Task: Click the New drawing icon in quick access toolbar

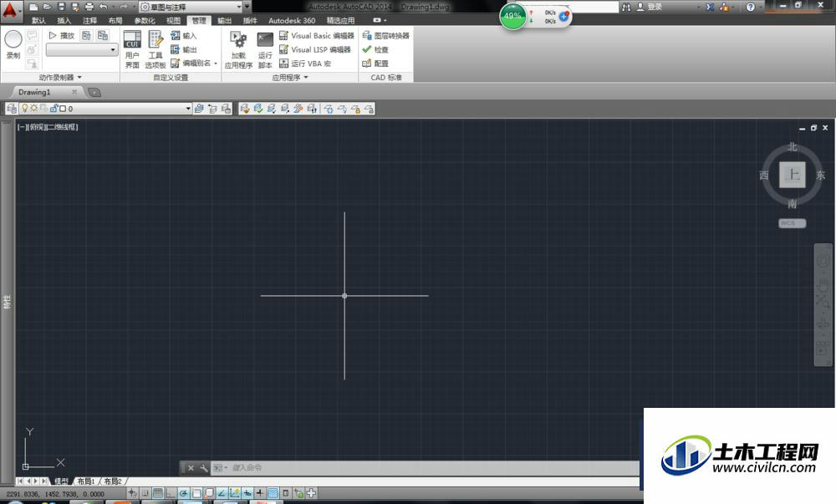Action: [33, 7]
